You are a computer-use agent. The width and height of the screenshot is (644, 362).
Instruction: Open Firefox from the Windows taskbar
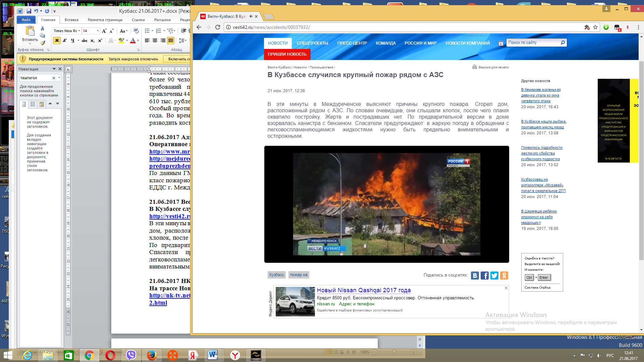pyautogui.click(x=152, y=355)
